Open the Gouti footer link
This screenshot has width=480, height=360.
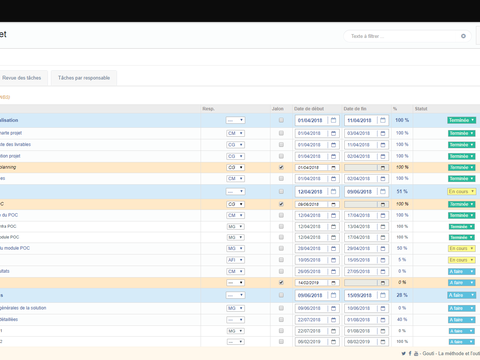click(451, 353)
